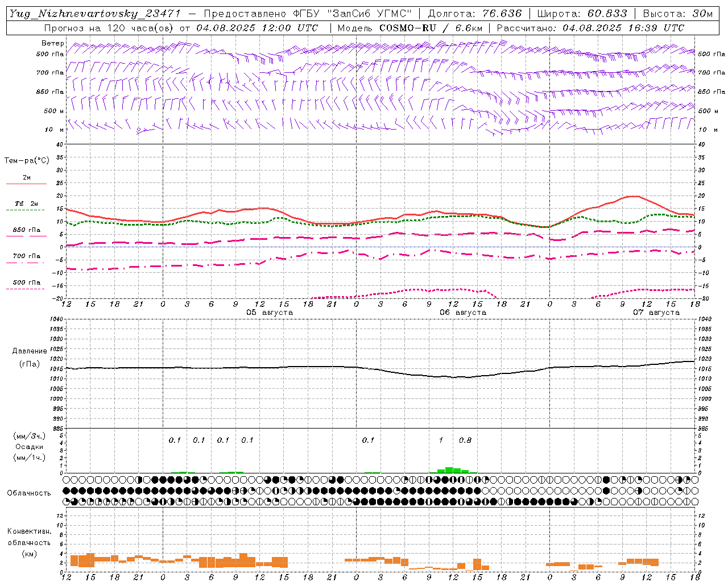
Task: Click the Прогноз на 120 часа(ов) text
Action: (x=109, y=28)
